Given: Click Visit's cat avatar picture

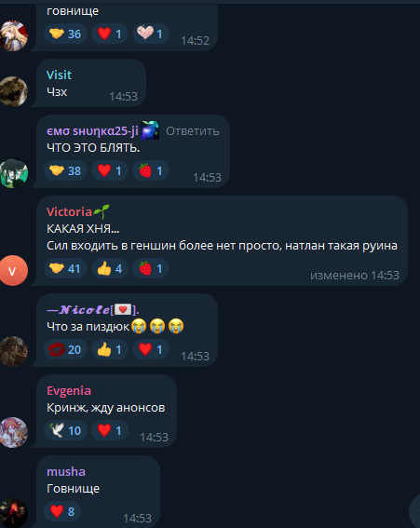Looking at the screenshot, I should (x=13, y=91).
